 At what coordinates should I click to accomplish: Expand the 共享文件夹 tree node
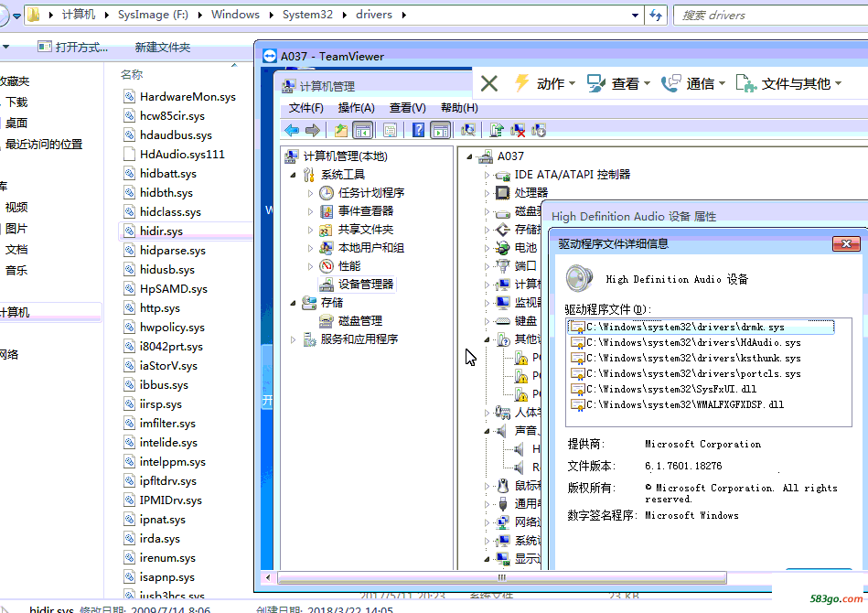(x=311, y=230)
